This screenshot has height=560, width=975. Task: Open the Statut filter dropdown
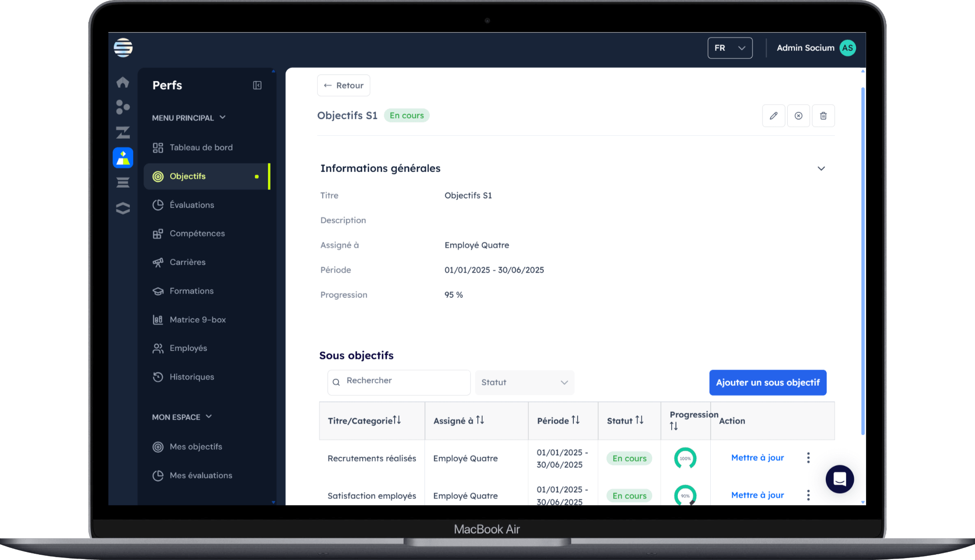(x=524, y=382)
